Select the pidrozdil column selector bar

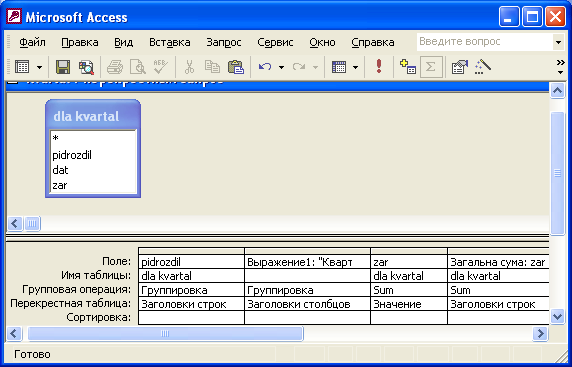191,251
